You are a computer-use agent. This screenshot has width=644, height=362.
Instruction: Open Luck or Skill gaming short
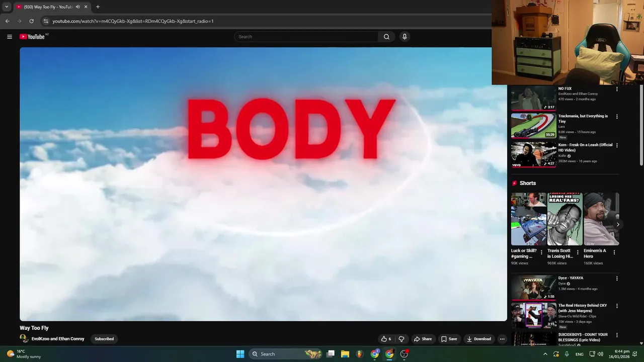(528, 219)
